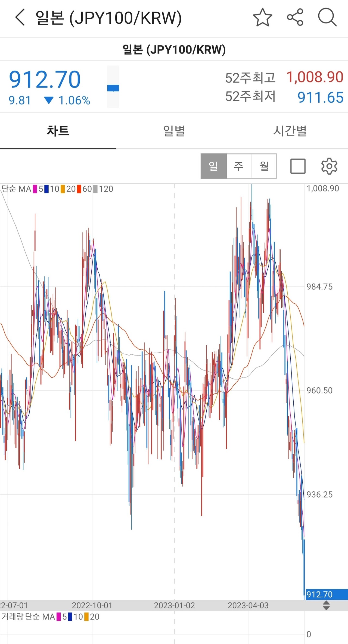Switch chart to weekly (주) interval

click(239, 166)
